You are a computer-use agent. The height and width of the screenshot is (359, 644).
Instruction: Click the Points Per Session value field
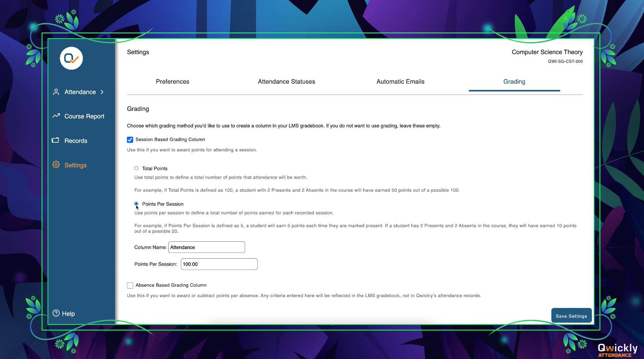[x=219, y=264]
